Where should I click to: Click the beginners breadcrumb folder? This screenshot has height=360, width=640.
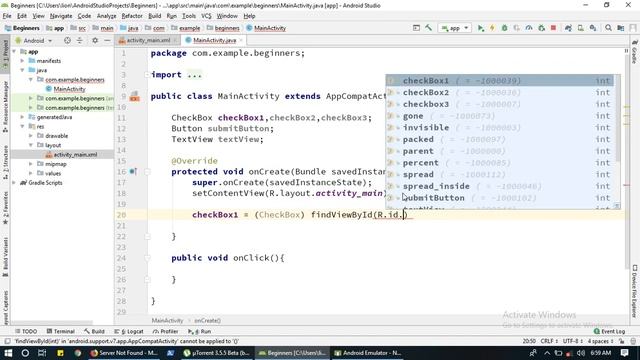223,28
